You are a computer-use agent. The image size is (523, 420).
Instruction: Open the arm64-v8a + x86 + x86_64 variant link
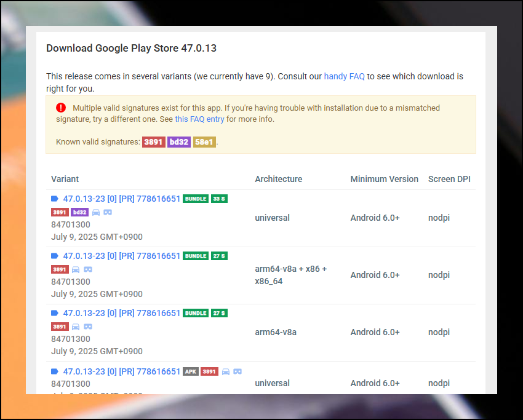(x=121, y=256)
